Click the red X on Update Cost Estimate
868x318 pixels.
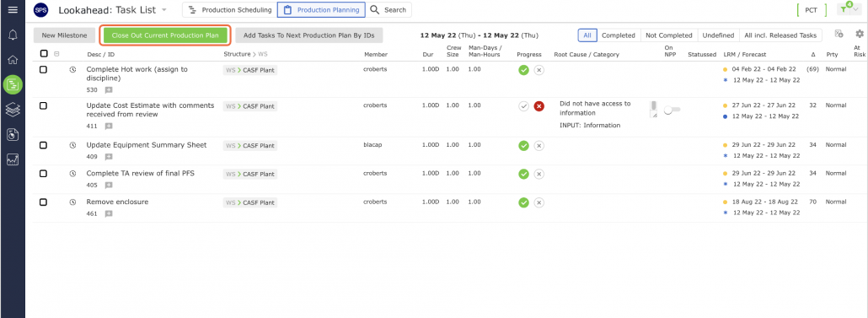539,106
